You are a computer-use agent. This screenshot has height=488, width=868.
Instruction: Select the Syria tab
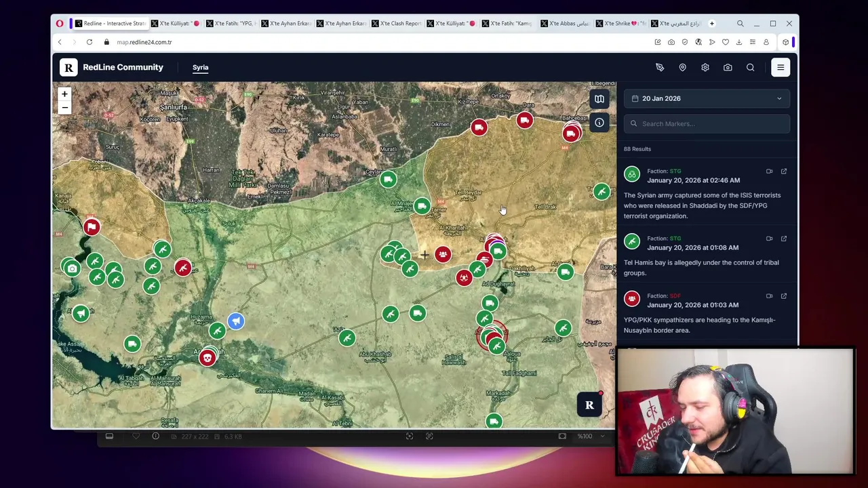pyautogui.click(x=200, y=67)
